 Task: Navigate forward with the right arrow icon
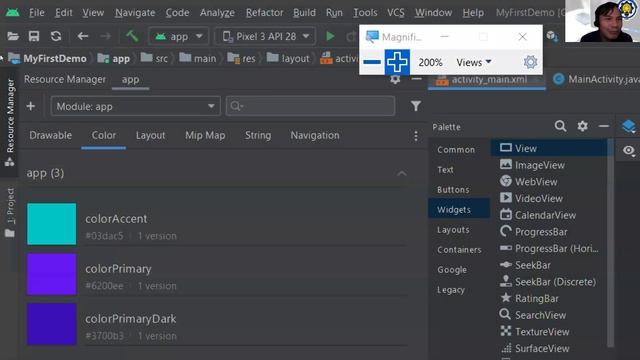point(105,36)
